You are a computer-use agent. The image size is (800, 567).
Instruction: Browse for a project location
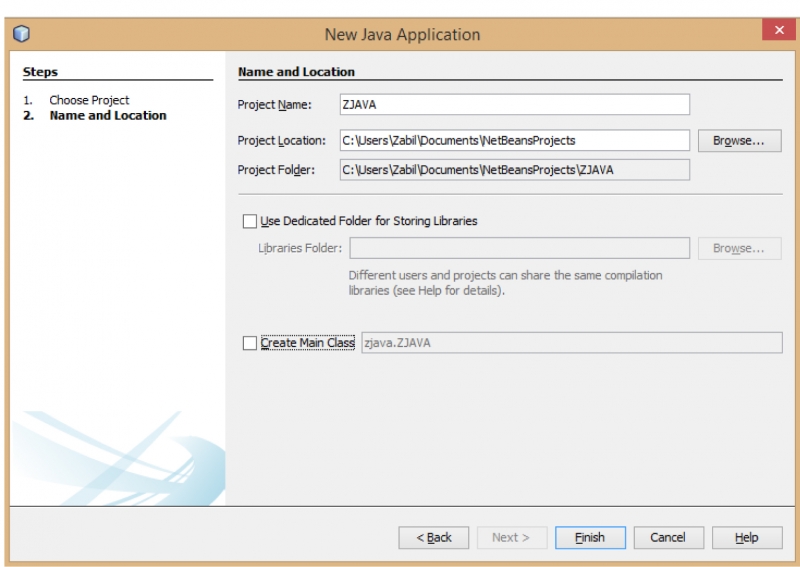click(738, 141)
